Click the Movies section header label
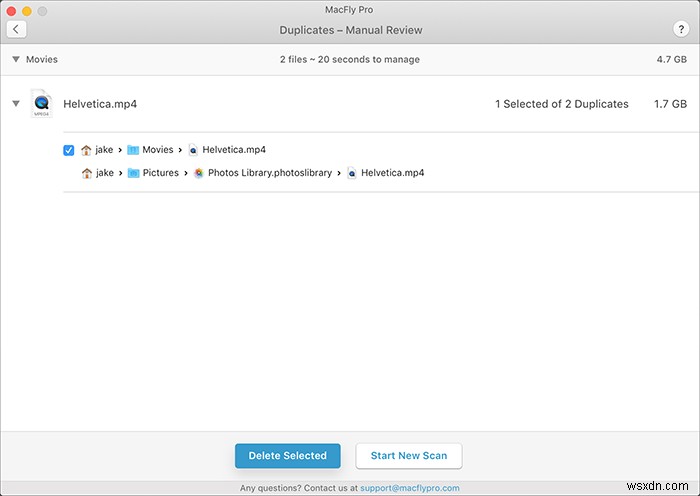This screenshot has height=496, width=700. click(42, 60)
